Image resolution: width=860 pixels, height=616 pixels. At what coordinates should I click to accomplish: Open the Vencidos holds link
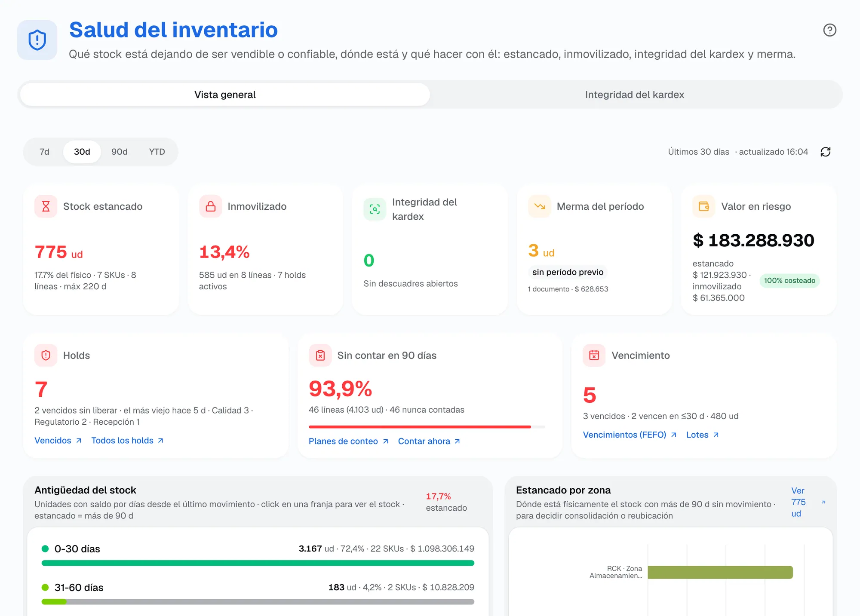pyautogui.click(x=58, y=441)
